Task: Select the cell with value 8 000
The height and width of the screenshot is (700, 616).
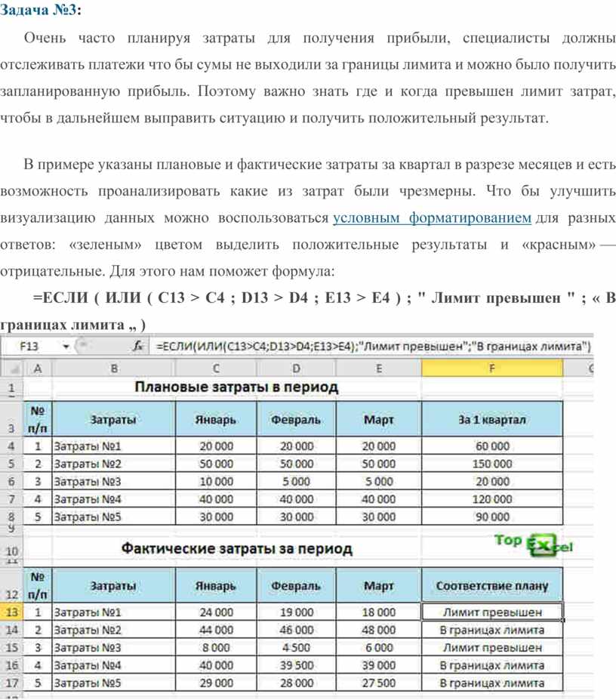Action: (x=216, y=647)
